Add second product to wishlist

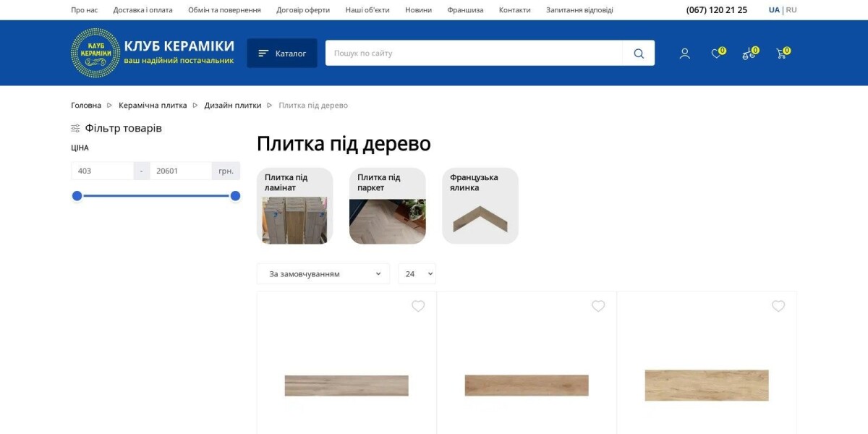[x=598, y=306]
